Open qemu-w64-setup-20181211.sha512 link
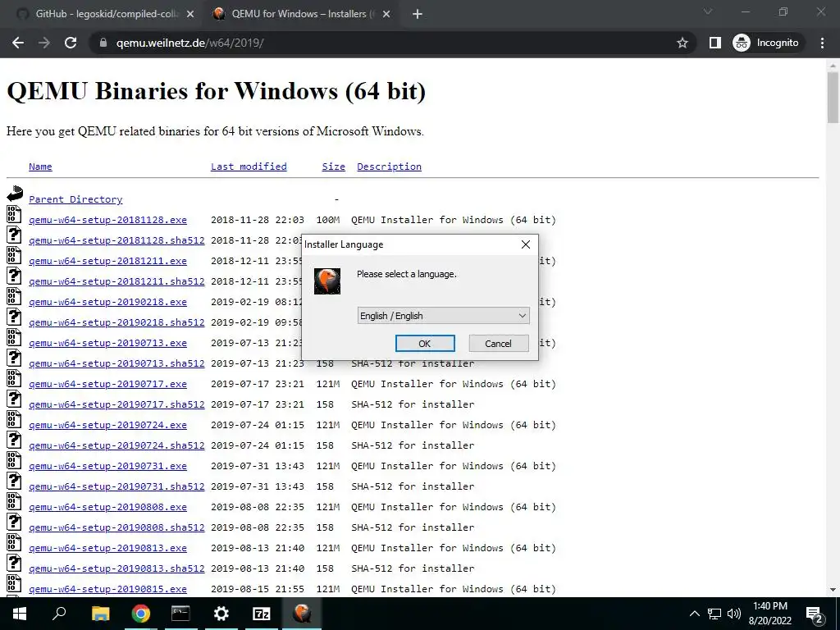This screenshot has width=840, height=630. (x=116, y=281)
